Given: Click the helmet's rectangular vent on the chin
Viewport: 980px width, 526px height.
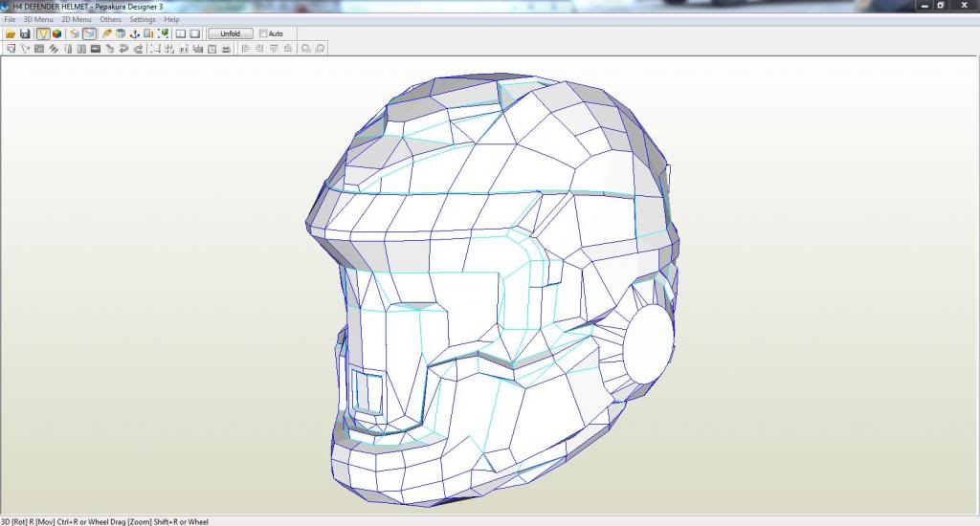Looking at the screenshot, I should click(x=367, y=393).
